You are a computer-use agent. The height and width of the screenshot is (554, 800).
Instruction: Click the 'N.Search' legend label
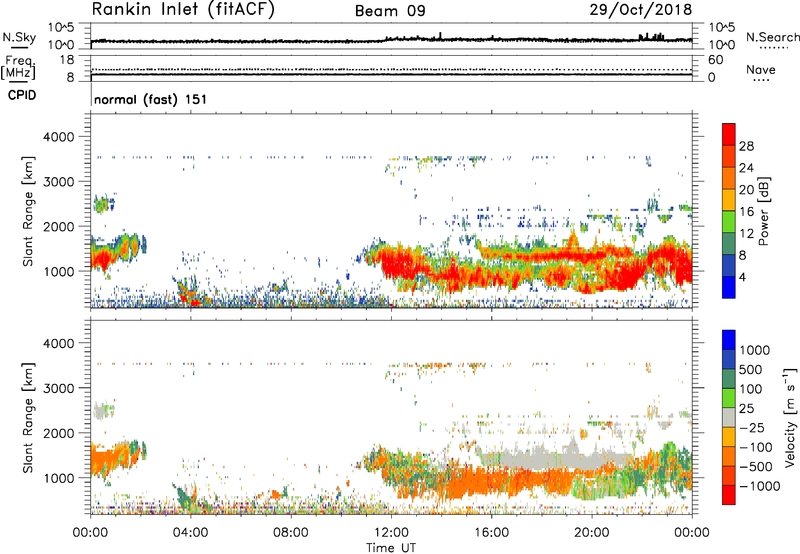[x=773, y=37]
